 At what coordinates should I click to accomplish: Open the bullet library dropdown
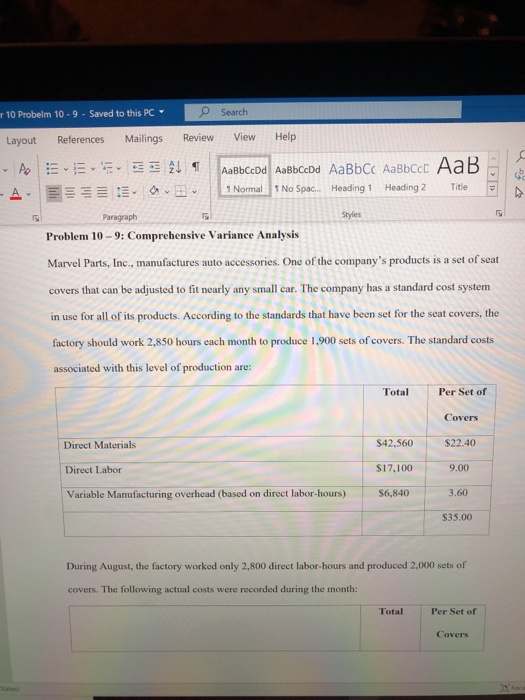pos(65,169)
